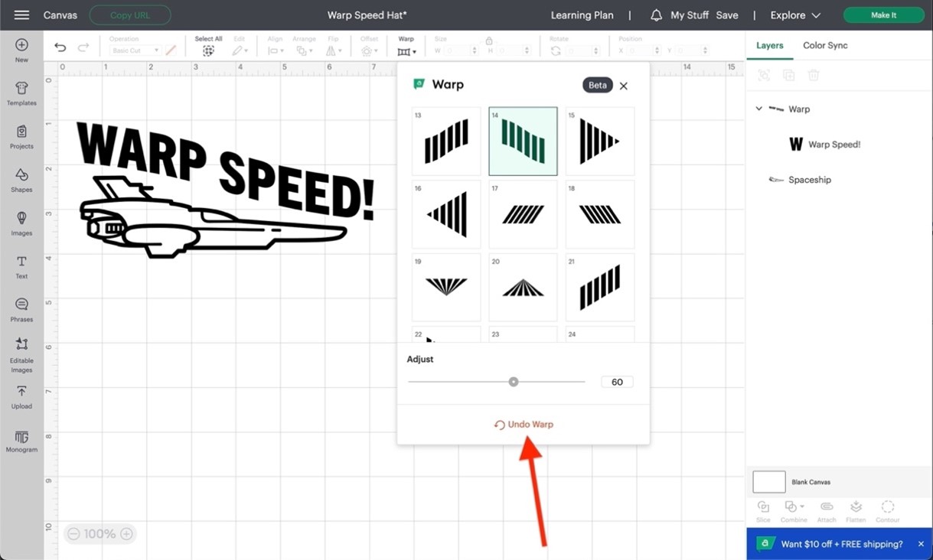The image size is (933, 560).
Task: Expand the Combine options dropdown
Action: [801, 506]
